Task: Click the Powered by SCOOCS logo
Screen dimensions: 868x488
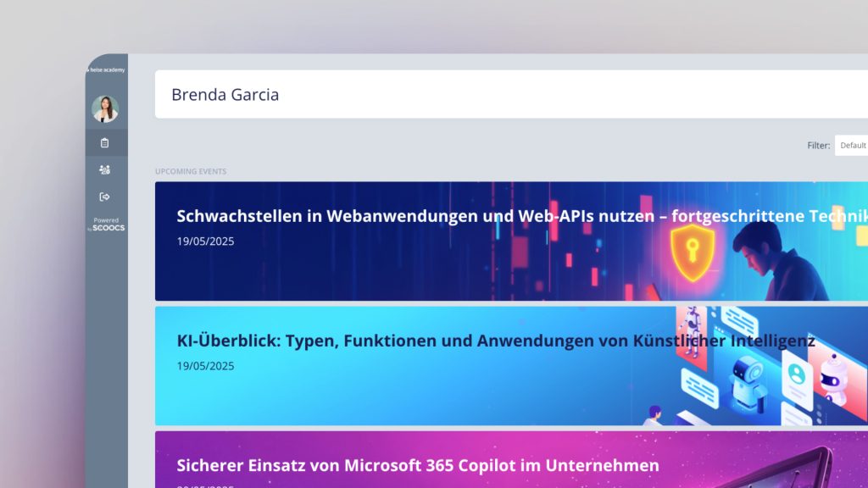Action: 106,224
